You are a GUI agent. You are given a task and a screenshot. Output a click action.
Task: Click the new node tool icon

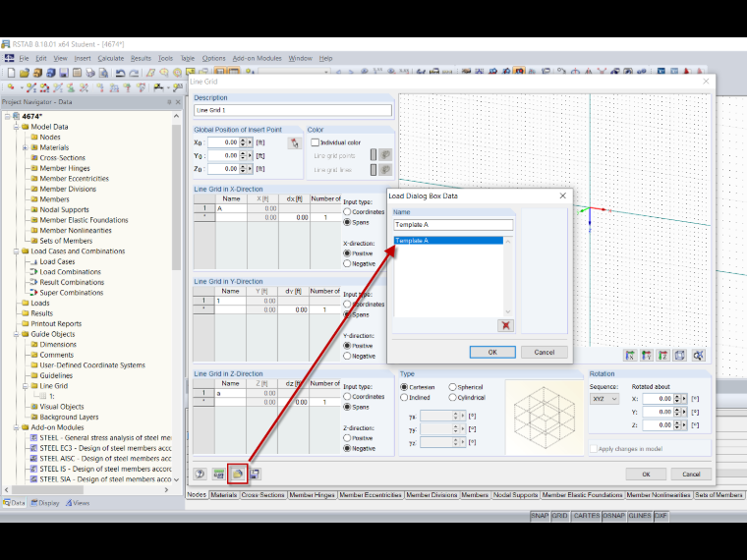[11, 87]
